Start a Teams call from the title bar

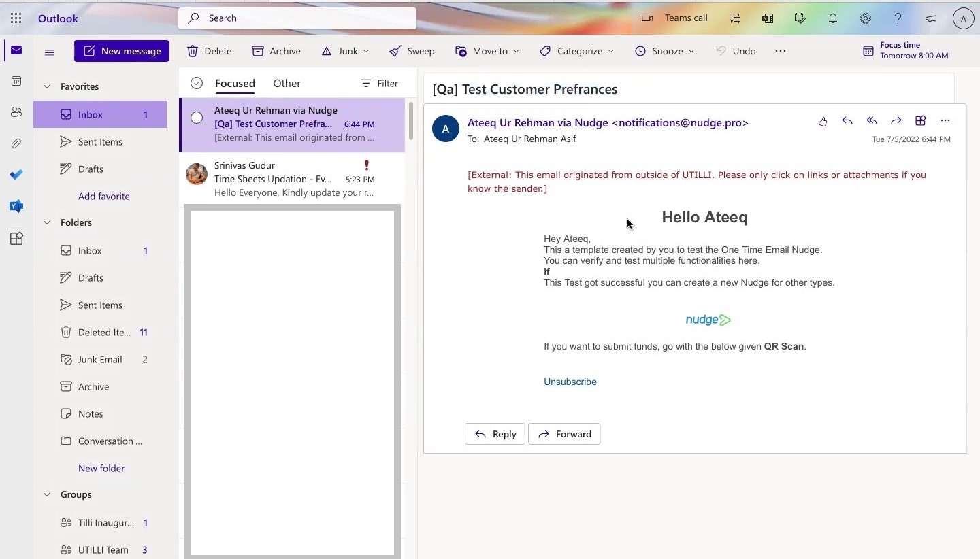coord(677,18)
